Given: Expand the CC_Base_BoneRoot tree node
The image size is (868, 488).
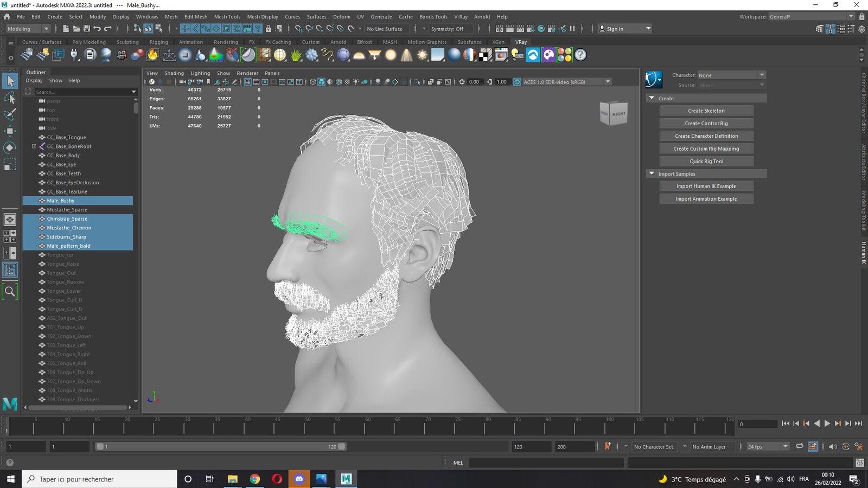Looking at the screenshot, I should pyautogui.click(x=34, y=146).
